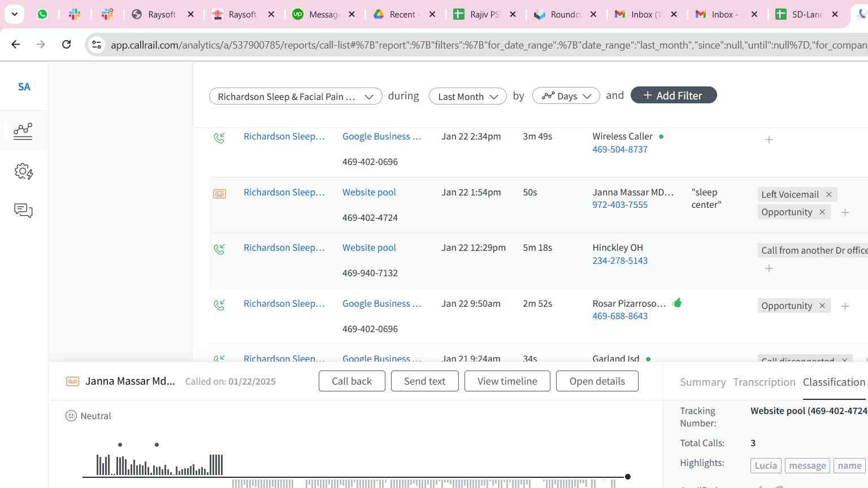Click the Call from another Dr office tag
Image resolution: width=868 pixels, height=488 pixels.
click(x=813, y=250)
